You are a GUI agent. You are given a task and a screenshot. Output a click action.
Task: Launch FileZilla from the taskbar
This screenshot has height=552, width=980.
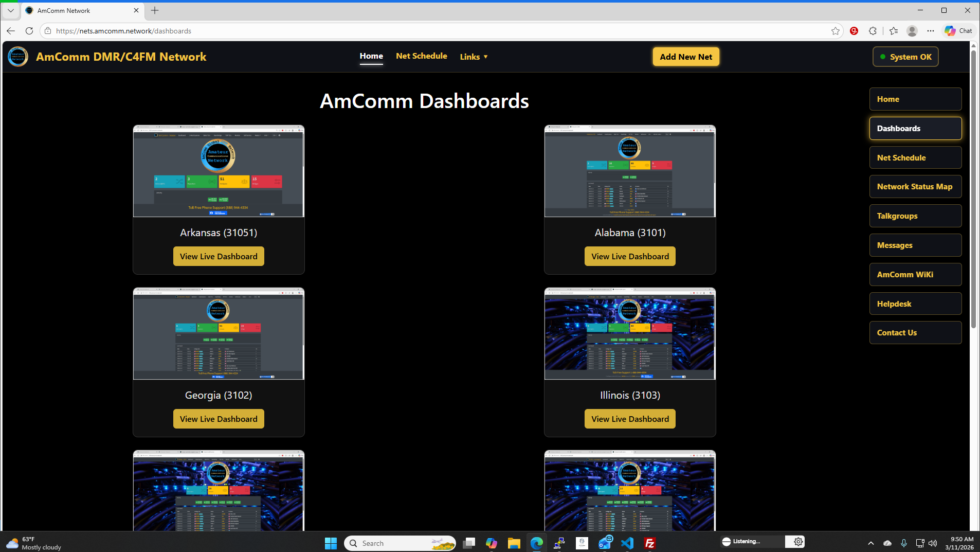(649, 543)
